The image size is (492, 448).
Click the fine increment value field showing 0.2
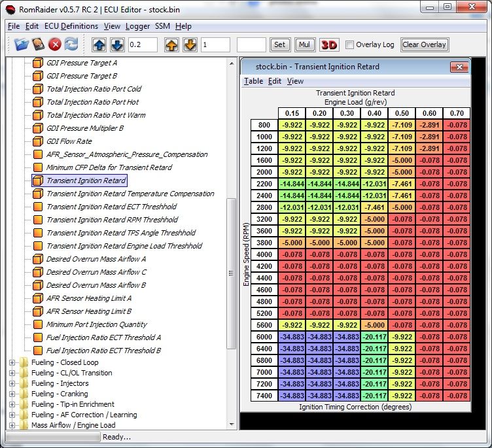point(143,44)
